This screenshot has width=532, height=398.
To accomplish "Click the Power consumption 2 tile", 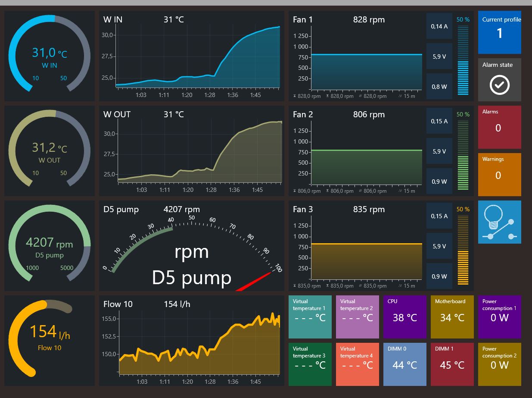I will (x=500, y=364).
